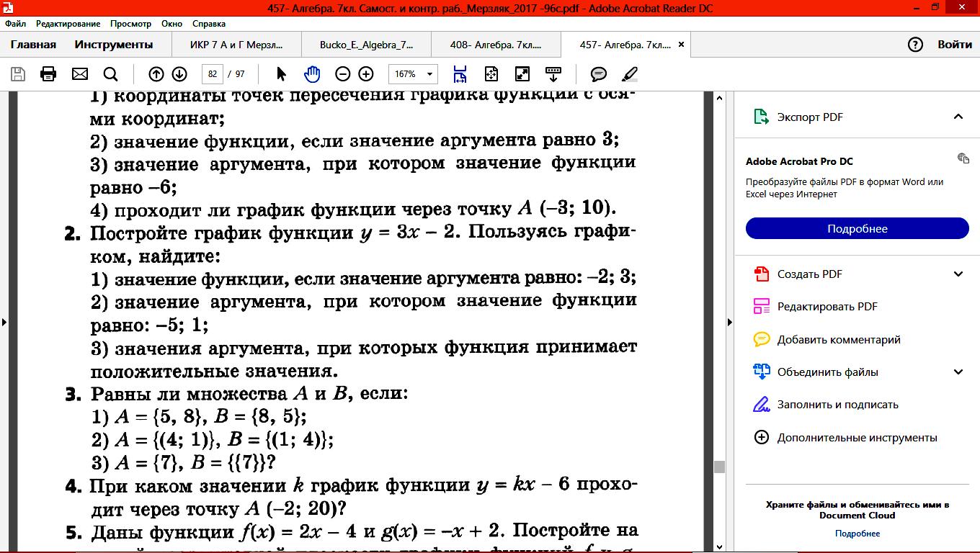The image size is (980, 553).
Task: Zoom in with the plus icon
Action: click(x=366, y=74)
